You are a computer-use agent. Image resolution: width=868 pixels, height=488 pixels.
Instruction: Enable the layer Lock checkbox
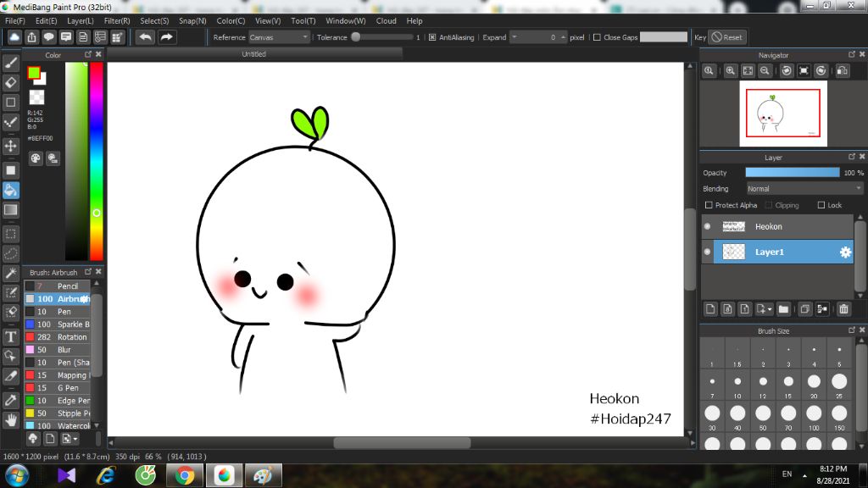[x=821, y=205]
